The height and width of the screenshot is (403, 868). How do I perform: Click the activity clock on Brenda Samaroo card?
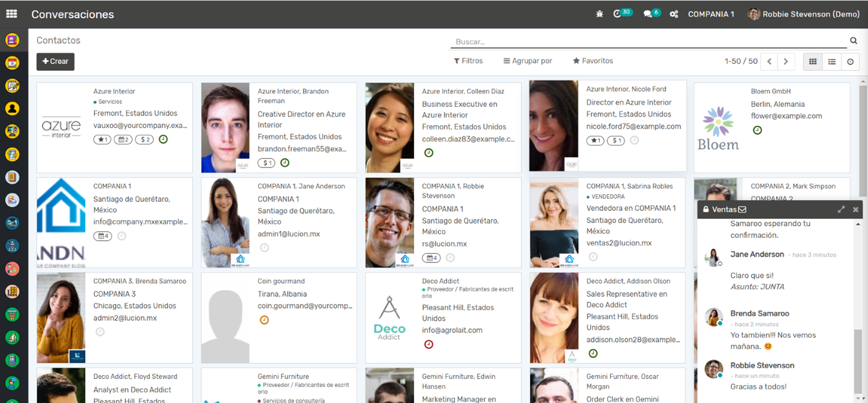point(100,332)
